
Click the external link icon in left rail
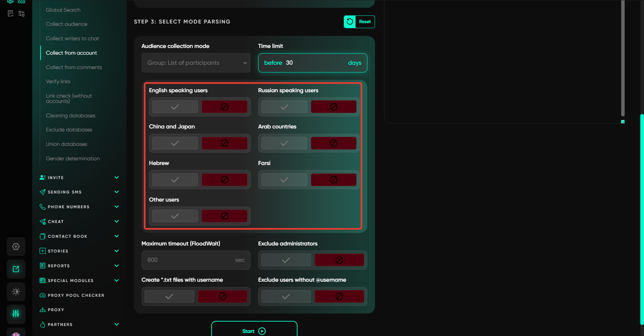[16, 269]
